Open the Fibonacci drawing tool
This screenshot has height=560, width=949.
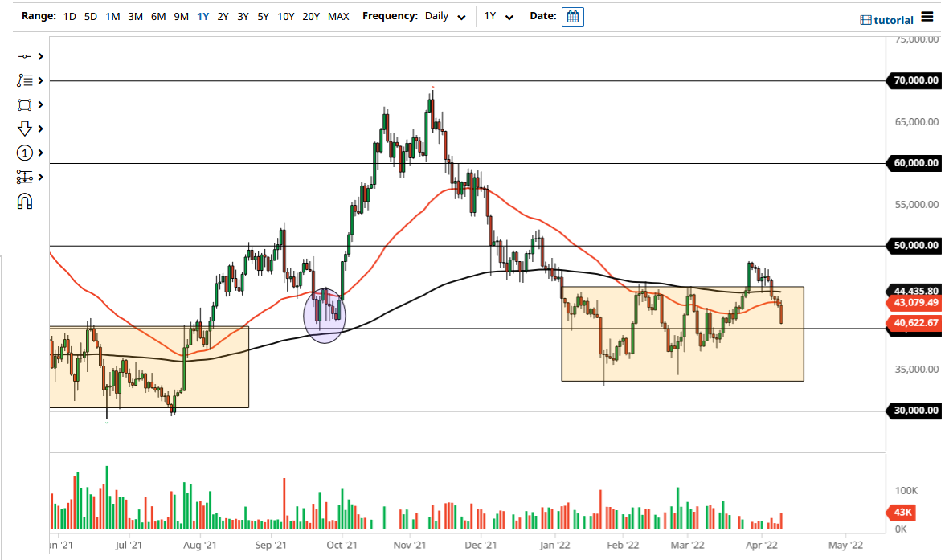(x=24, y=80)
